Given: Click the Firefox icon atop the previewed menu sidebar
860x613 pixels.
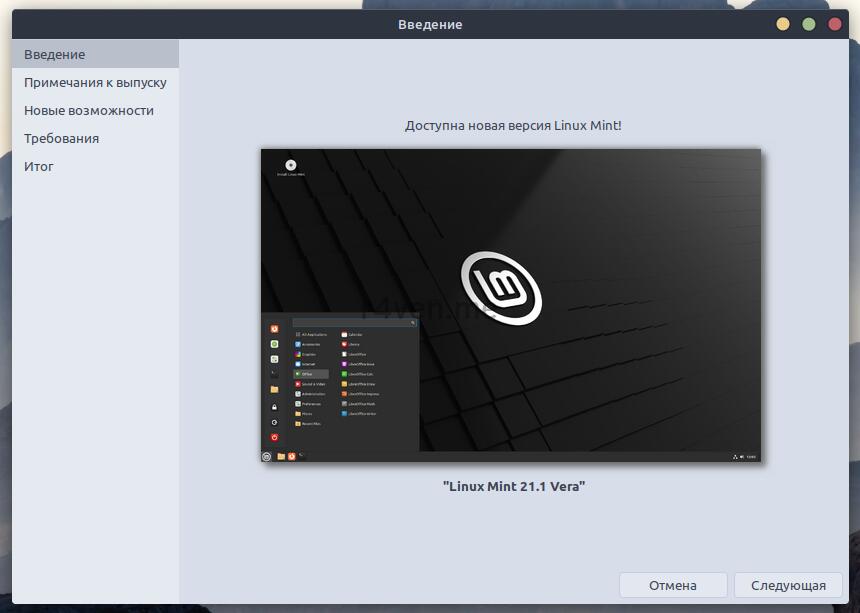Looking at the screenshot, I should coord(274,328).
